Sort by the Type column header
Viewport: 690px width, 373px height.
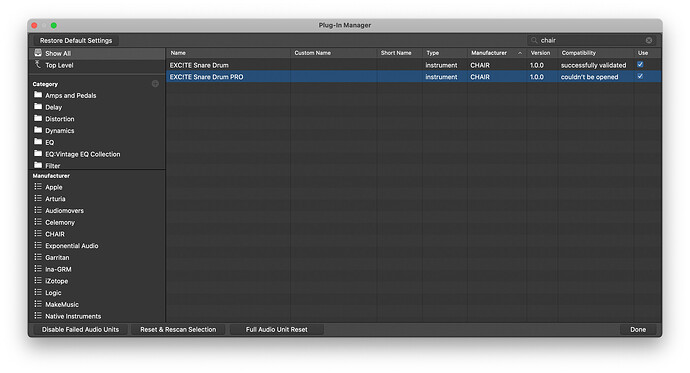click(445, 53)
